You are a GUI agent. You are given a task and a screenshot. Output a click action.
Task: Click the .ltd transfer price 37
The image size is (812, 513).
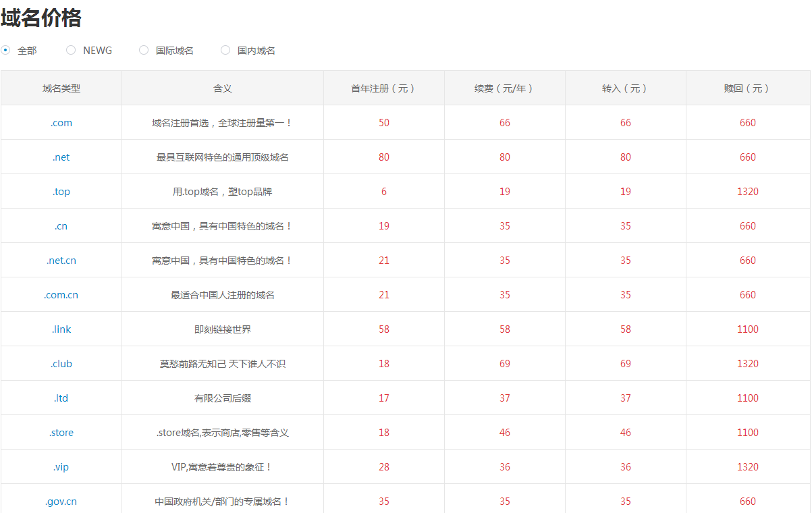pyautogui.click(x=626, y=398)
